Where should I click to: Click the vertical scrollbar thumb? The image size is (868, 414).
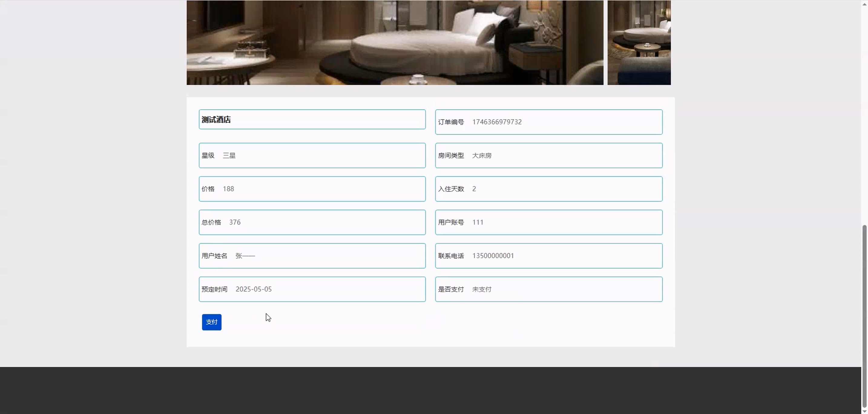(864, 317)
